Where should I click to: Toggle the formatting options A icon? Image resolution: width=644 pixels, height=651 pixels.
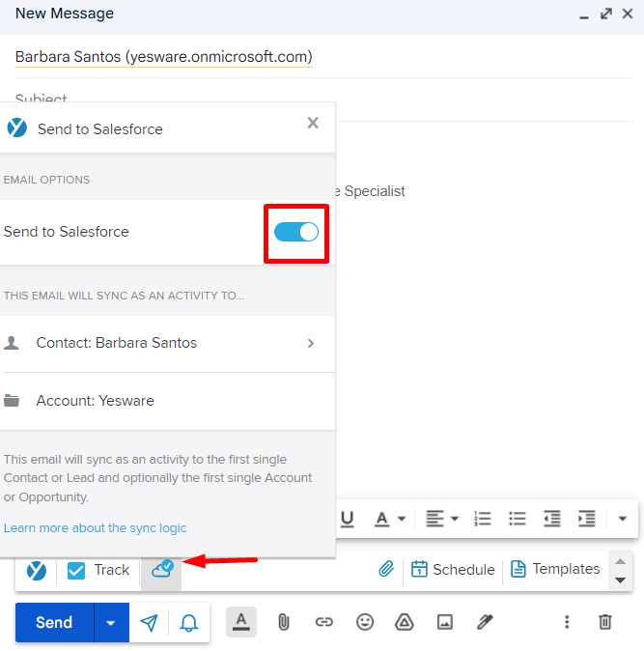241,622
